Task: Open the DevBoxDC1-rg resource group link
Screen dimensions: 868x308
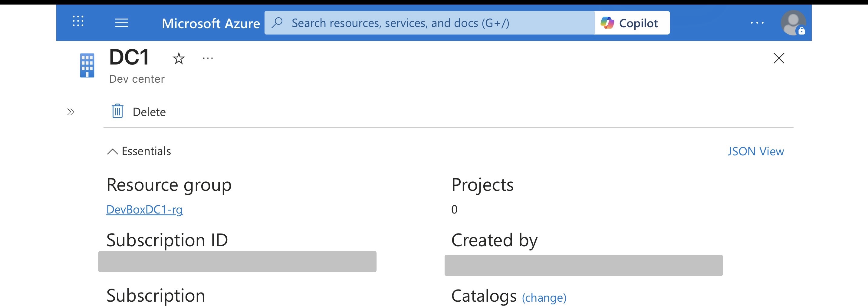Action: 144,210
